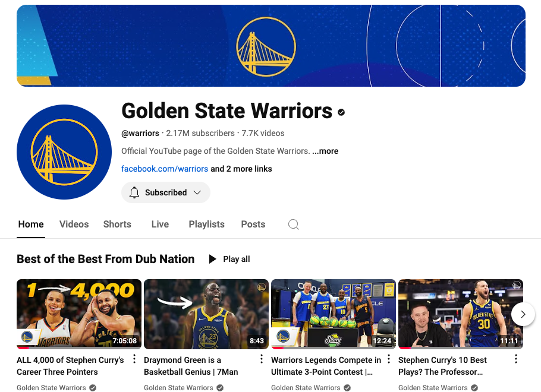The height and width of the screenshot is (392, 541).
Task: Click the Golden State Warriors channel title
Action: pos(227,111)
